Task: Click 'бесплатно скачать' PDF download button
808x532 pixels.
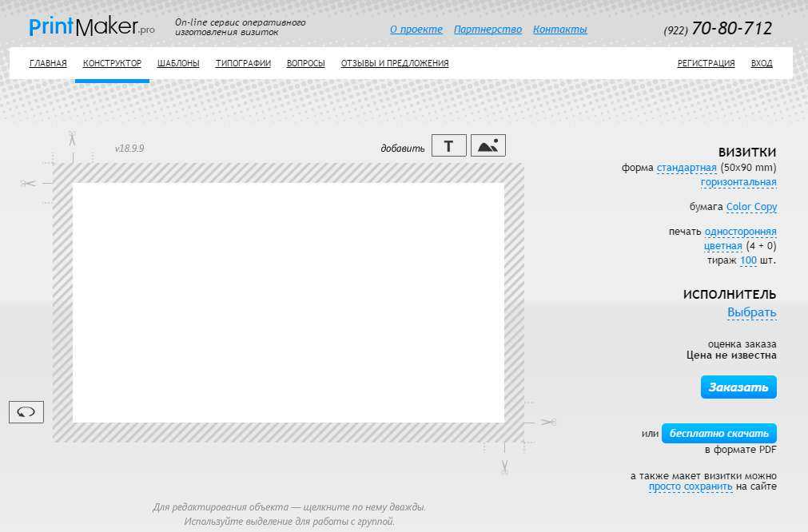Action: 718,434
